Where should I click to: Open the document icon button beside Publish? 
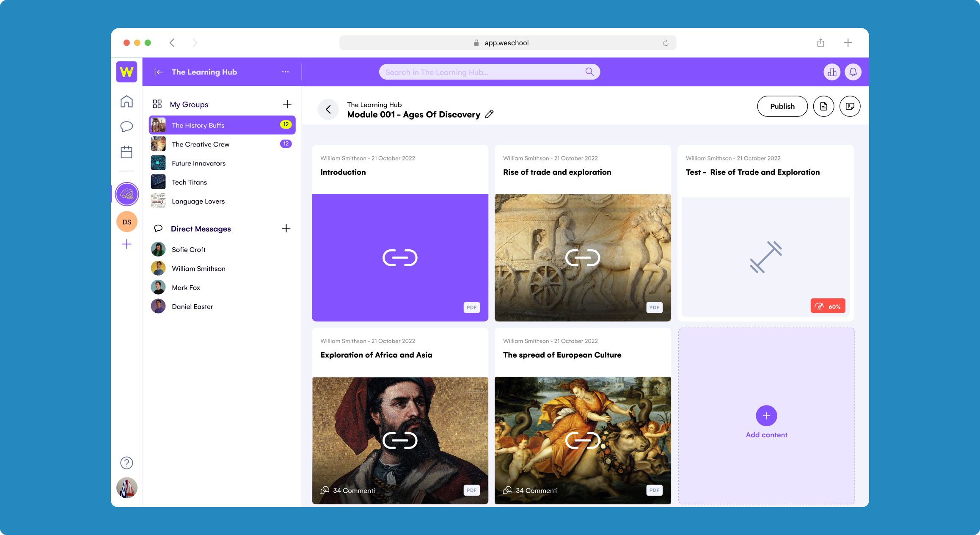point(823,106)
